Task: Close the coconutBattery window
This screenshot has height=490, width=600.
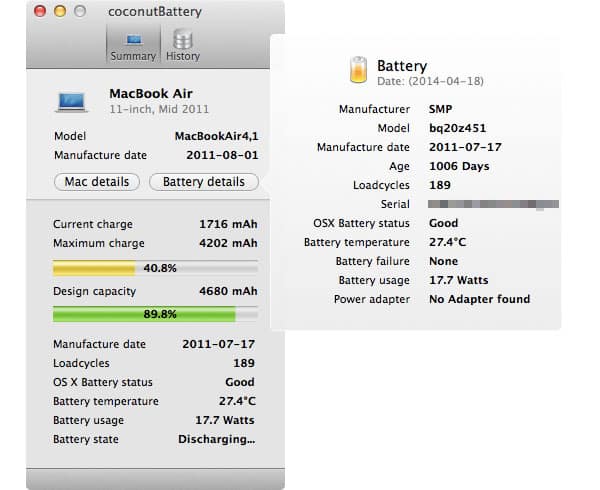Action: point(39,11)
